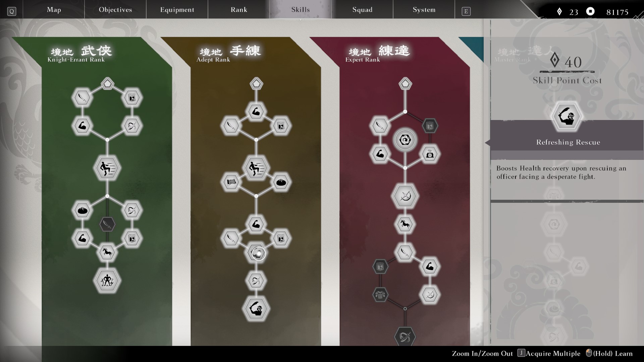Open the Map tab
Viewport: 644px width, 362px height.
tap(54, 9)
